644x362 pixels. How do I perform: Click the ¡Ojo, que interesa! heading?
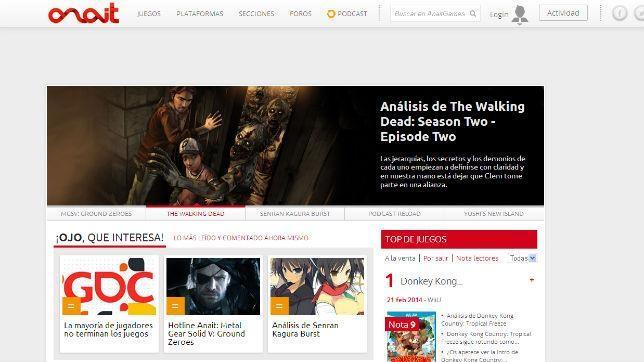coord(110,237)
